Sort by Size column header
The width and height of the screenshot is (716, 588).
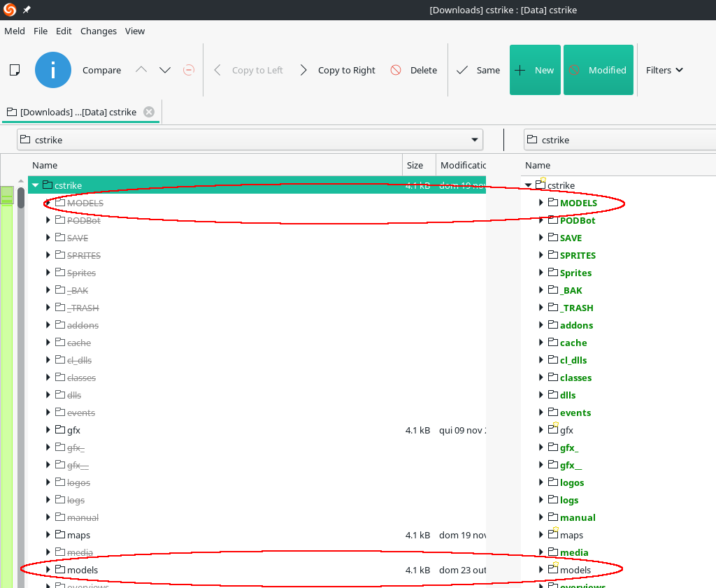click(419, 165)
